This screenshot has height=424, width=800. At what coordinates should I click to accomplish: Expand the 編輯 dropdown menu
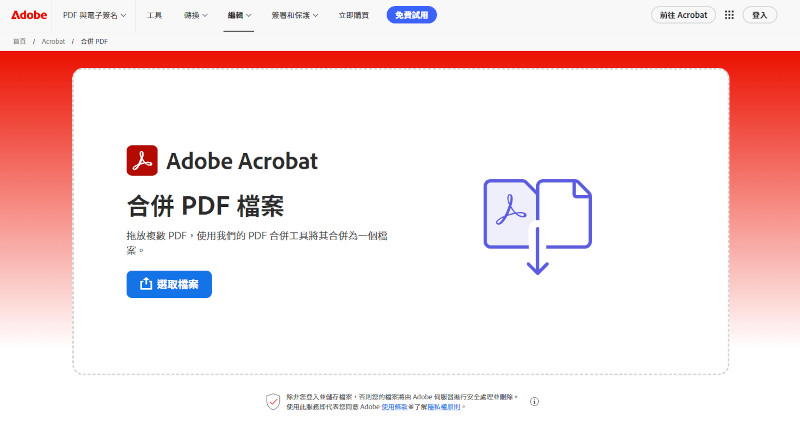(239, 15)
